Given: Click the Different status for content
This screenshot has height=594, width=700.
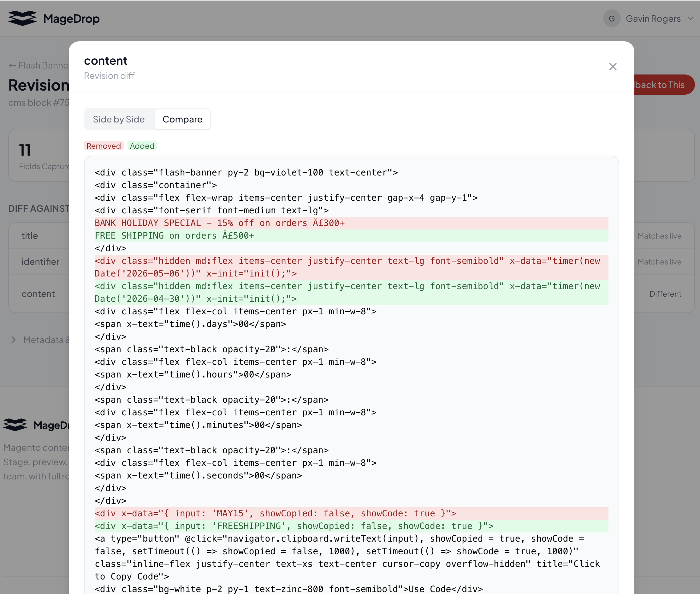Looking at the screenshot, I should click(665, 294).
